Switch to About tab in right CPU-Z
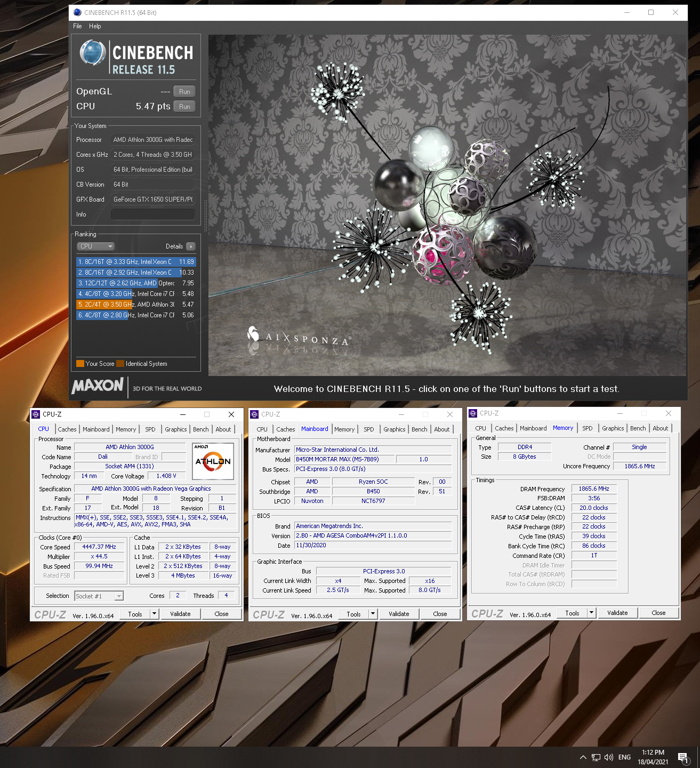The height and width of the screenshot is (768, 700). pos(661,428)
